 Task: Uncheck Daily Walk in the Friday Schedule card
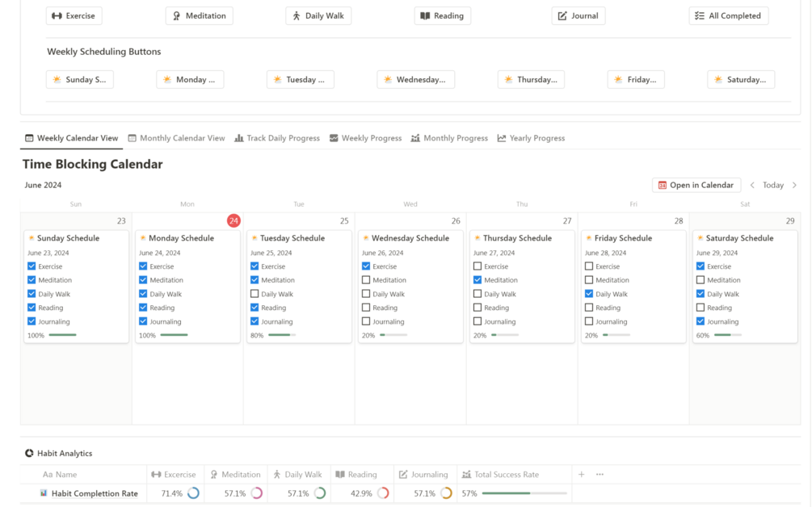tap(589, 294)
